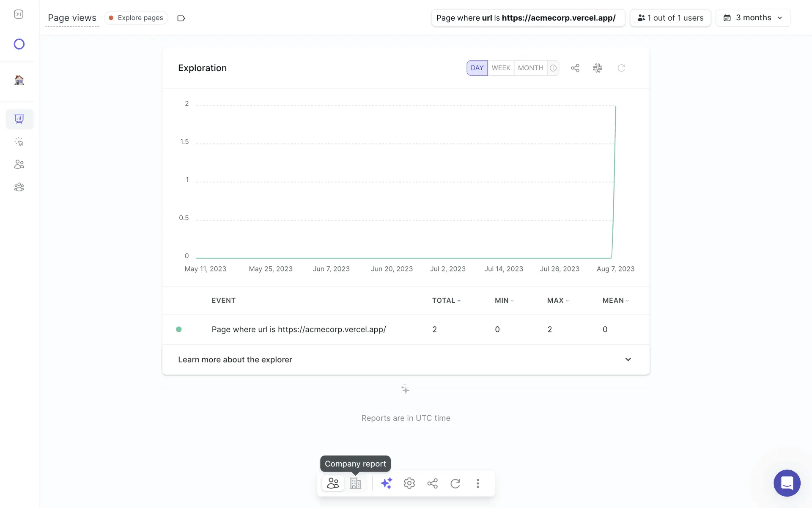Open the 3 months date range dropdown

[753, 18]
